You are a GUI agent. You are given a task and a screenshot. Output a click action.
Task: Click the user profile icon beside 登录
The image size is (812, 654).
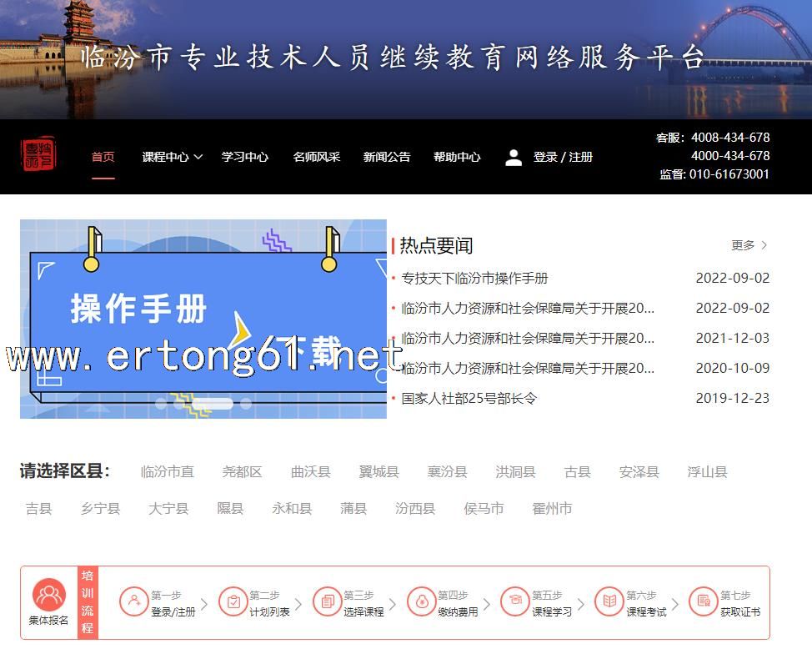point(514,157)
